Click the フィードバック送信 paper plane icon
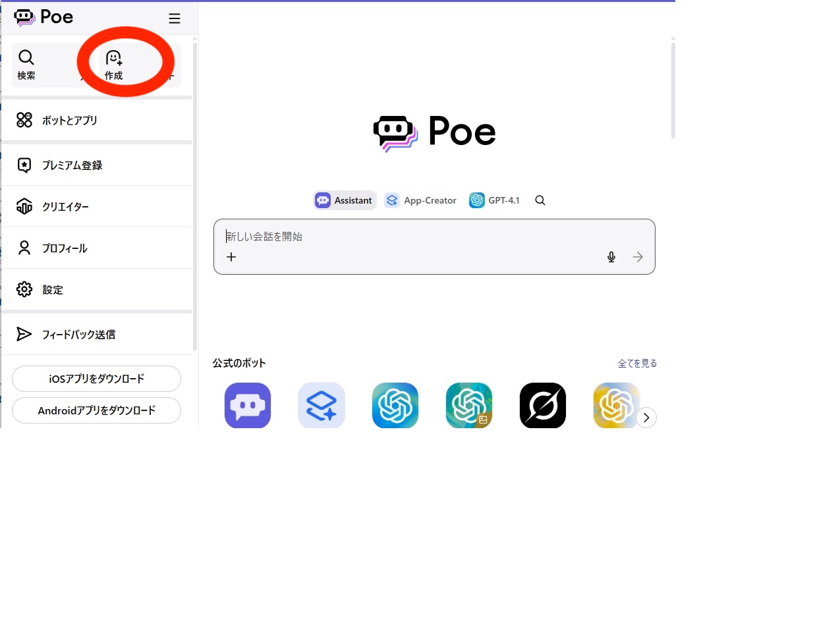Viewport: 840px width, 635px height. tap(24, 334)
